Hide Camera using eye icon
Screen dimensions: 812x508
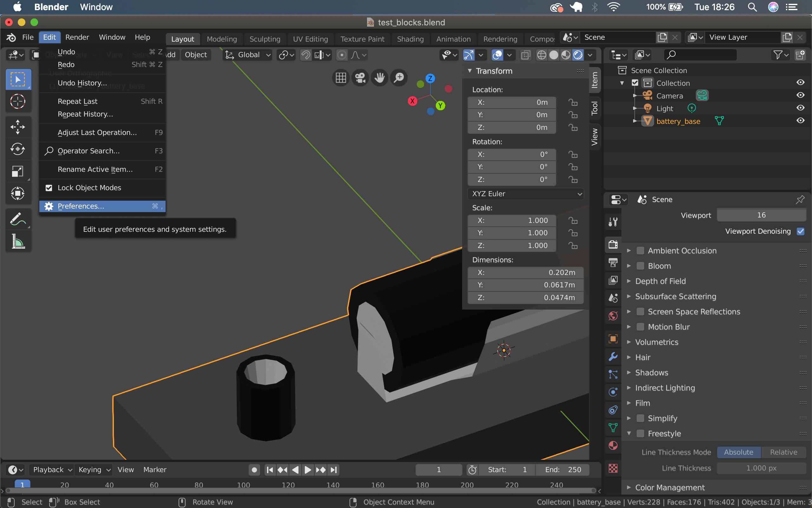800,95
